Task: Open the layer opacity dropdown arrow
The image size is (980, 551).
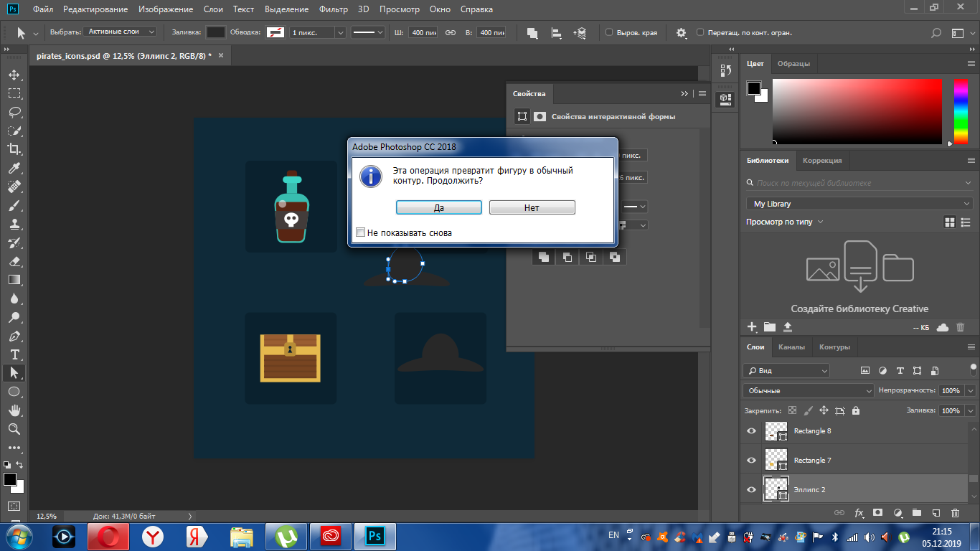Action: point(971,391)
